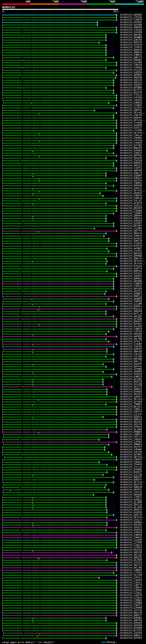The image size is (146, 644).
Task: Select the UniRef100_A3WH26 label
Action: coord(131,103)
